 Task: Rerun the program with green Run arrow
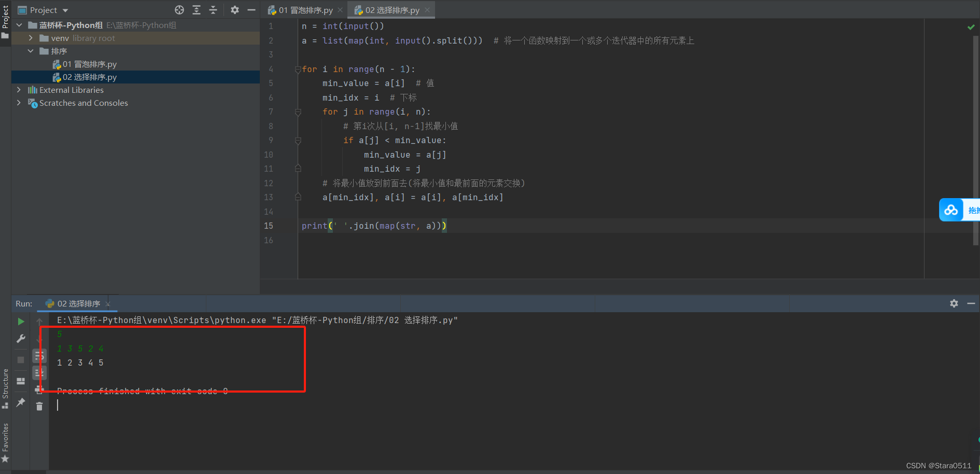[21, 322]
